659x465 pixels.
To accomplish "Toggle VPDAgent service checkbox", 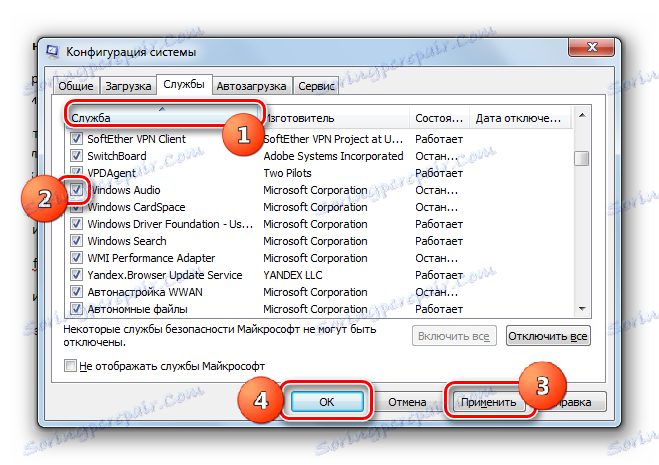I will pos(76,172).
